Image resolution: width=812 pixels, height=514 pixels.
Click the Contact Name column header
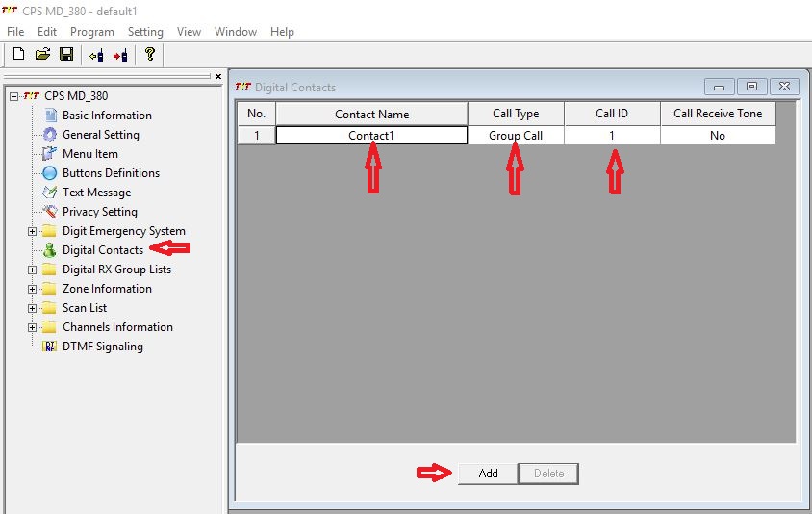click(x=371, y=114)
